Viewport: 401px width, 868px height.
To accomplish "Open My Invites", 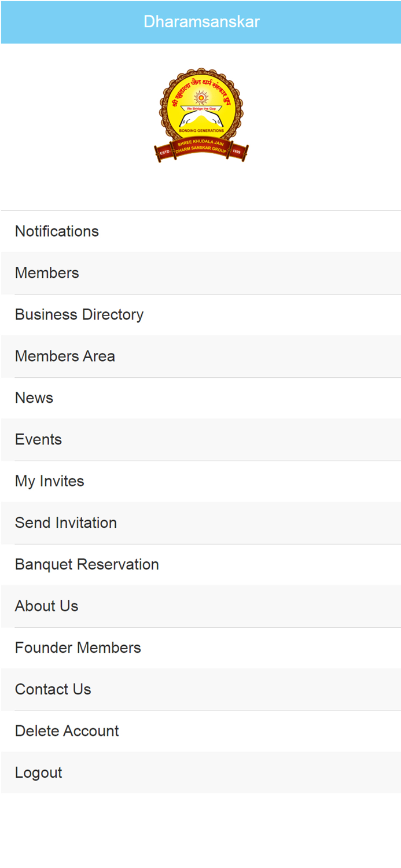I will pyautogui.click(x=50, y=481).
